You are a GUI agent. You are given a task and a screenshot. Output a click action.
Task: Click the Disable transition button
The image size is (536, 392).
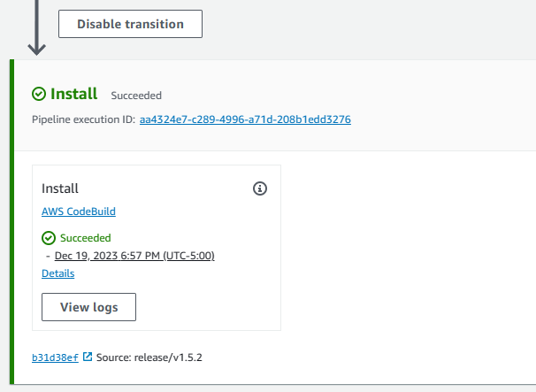click(x=130, y=24)
